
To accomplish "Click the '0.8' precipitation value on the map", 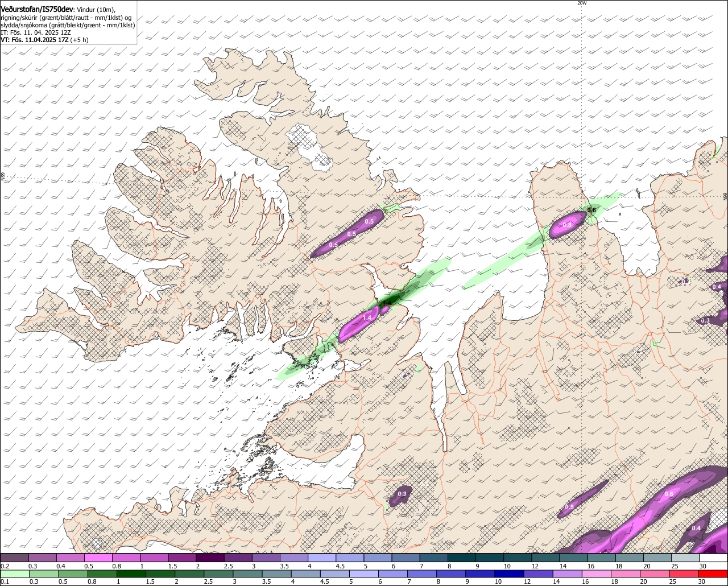I will tap(567, 225).
